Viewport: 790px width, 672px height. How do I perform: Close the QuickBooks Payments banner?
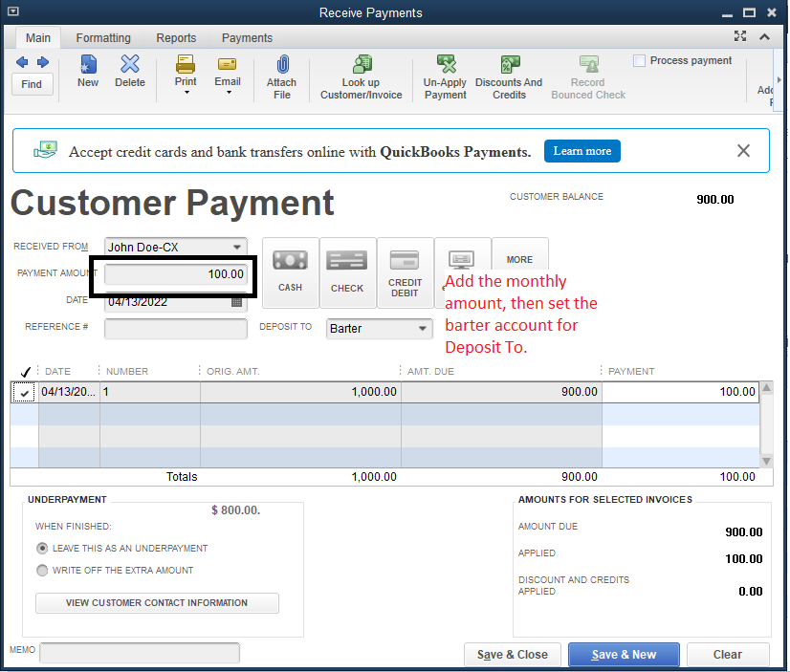click(x=743, y=150)
